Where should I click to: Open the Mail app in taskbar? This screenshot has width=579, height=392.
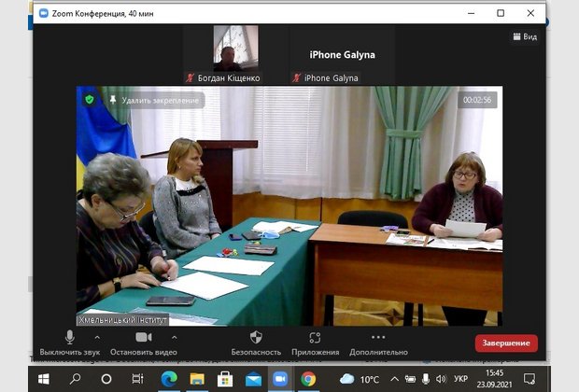tap(253, 379)
